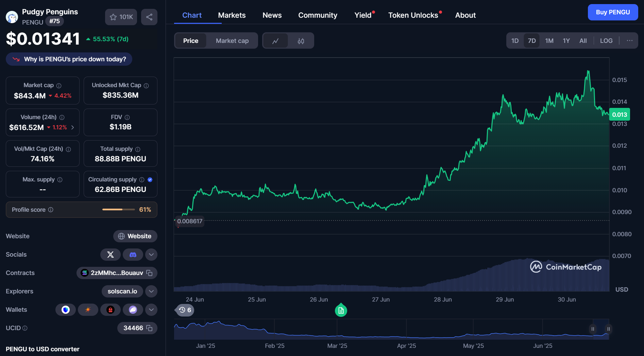The width and height of the screenshot is (644, 356).
Task: Open the Website link button
Action: coord(135,236)
